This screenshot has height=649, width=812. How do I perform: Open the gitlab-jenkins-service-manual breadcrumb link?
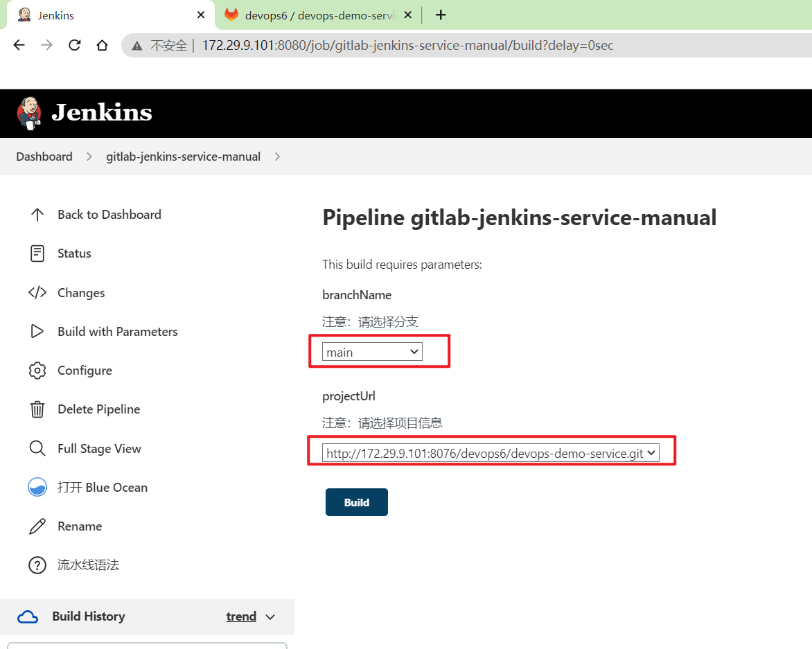point(184,157)
